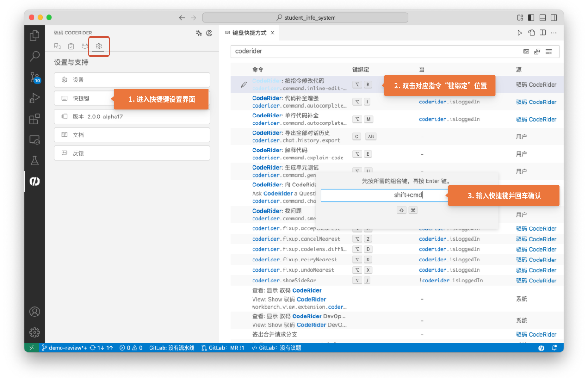The width and height of the screenshot is (588, 378).
Task: Click the student_info_system command center search
Action: coord(305,18)
